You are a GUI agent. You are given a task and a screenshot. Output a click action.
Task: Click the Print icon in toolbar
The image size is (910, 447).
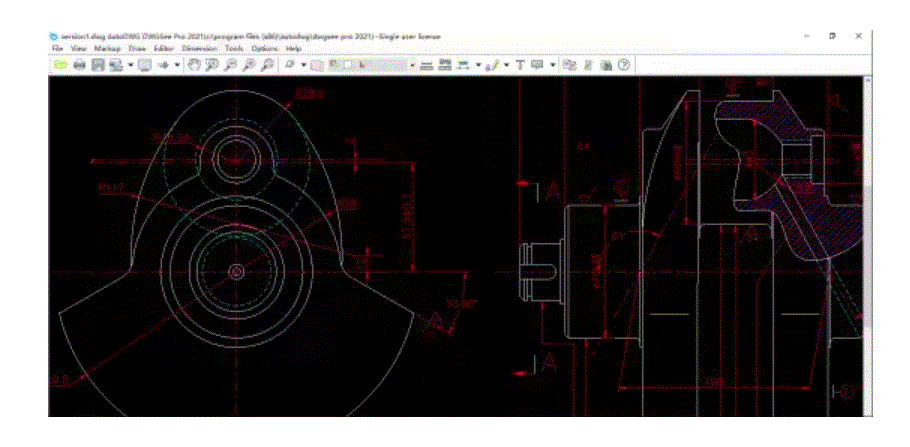point(80,64)
